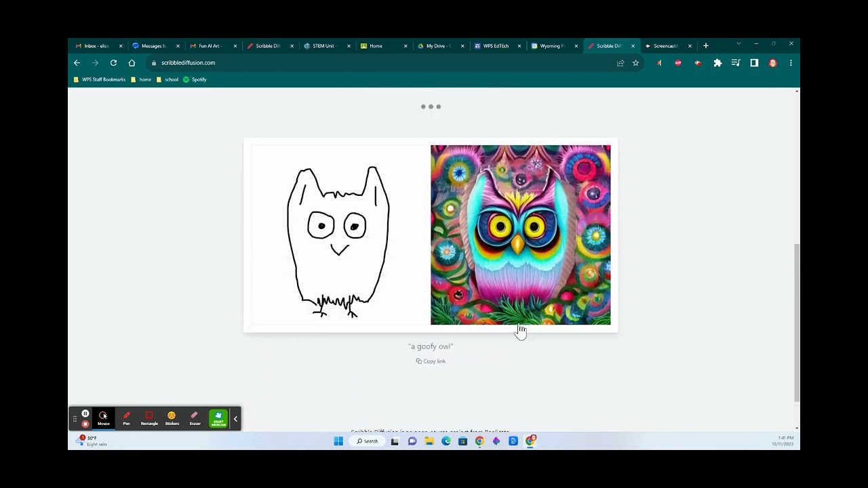Go back to previous page

77,63
